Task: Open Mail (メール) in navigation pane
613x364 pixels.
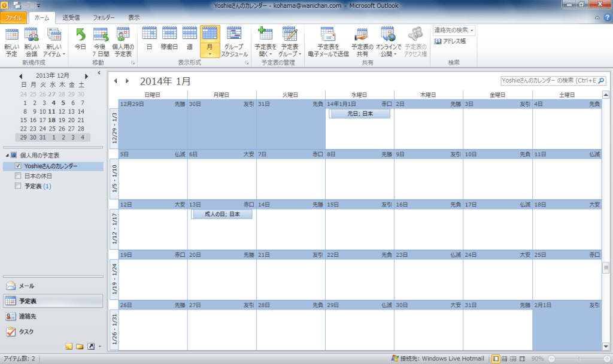Action: [53, 286]
